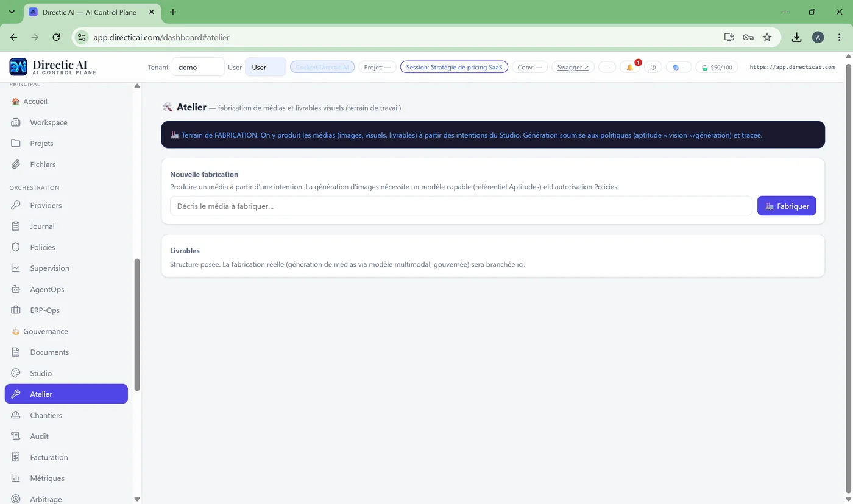
Task: Open the Gouvernance menu item
Action: click(66, 331)
